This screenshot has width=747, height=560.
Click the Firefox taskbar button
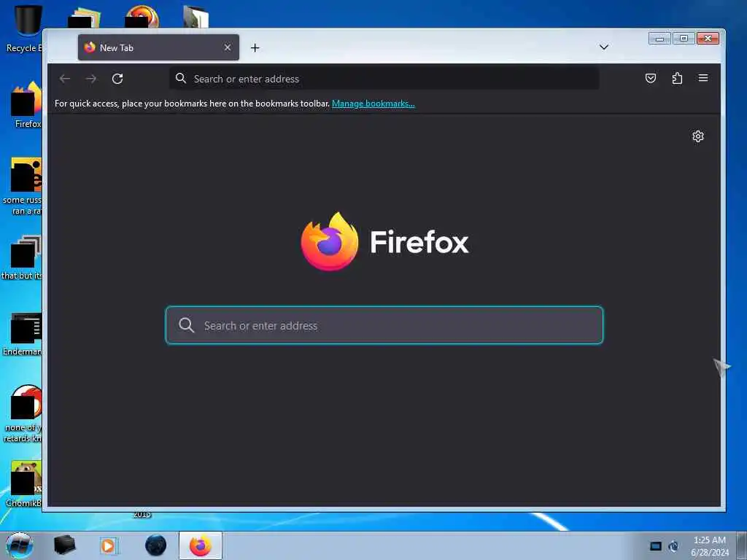coord(201,545)
